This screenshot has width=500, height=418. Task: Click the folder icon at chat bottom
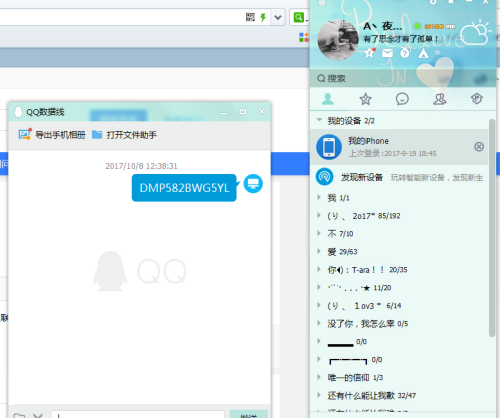pyautogui.click(x=19, y=415)
